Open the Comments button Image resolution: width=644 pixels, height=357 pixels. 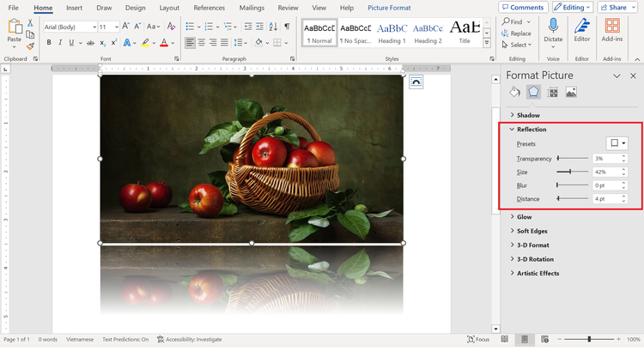click(x=523, y=8)
